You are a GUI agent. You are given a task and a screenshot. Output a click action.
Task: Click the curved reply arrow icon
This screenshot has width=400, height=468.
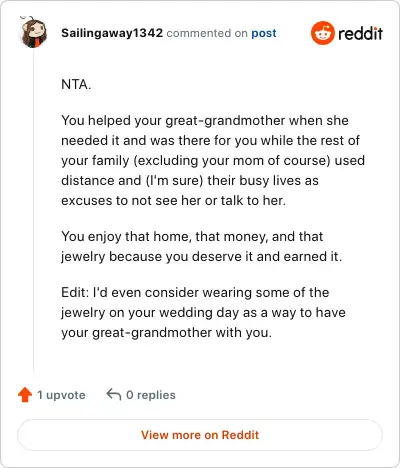click(x=114, y=394)
